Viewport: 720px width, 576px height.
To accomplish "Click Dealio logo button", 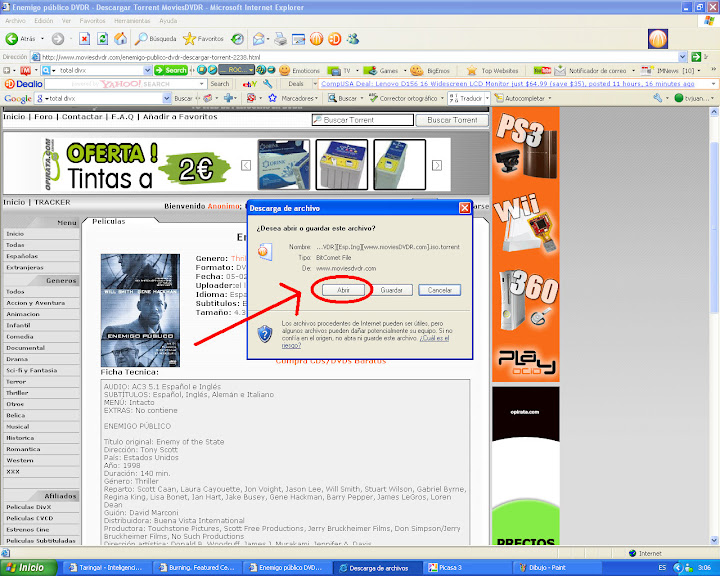I will point(23,84).
